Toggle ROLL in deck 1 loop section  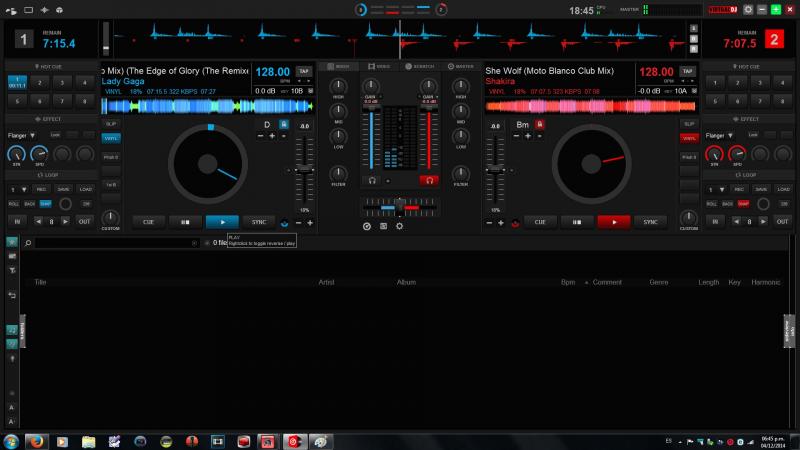coord(14,204)
